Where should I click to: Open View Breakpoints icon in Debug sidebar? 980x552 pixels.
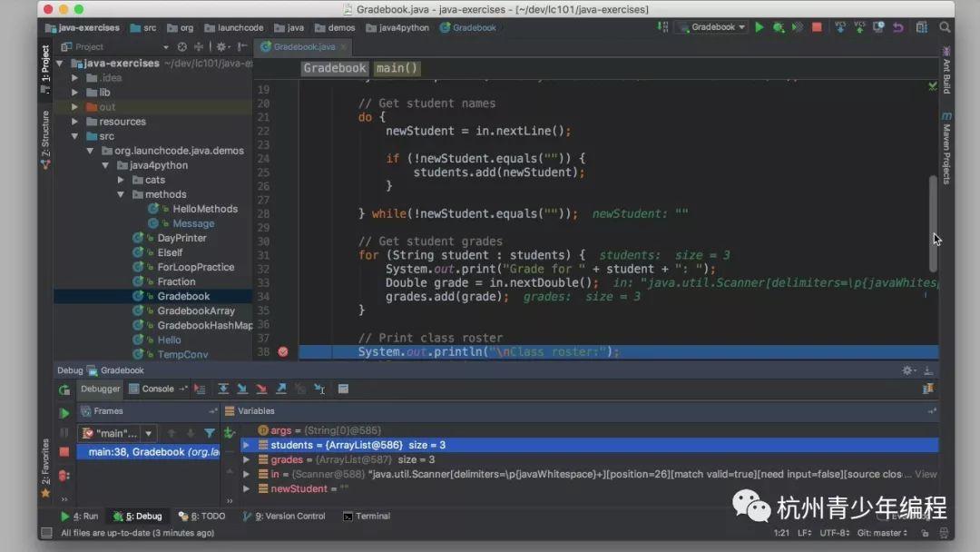pos(64,476)
